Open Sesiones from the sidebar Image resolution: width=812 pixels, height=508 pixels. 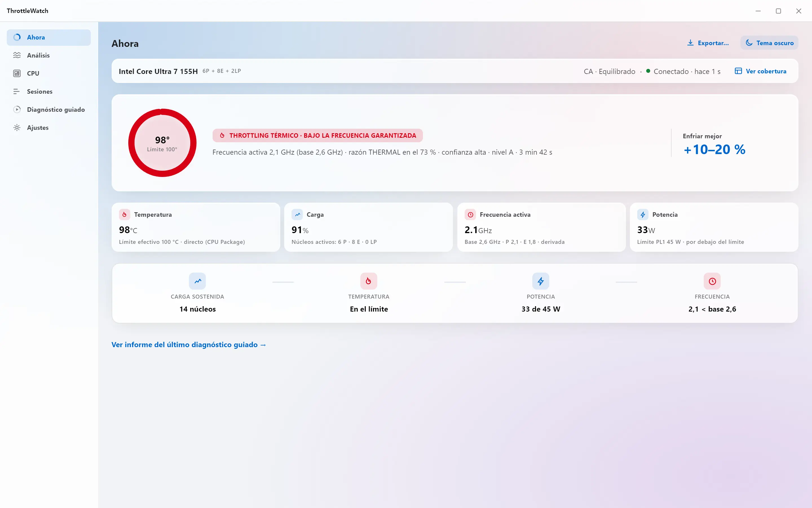[x=49, y=91]
